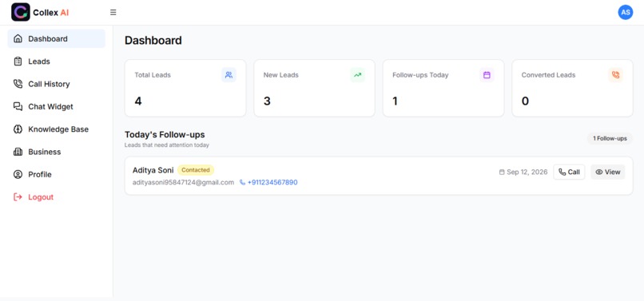
Task: Click 'Leads that need attention today' subtitle
Action: [167, 145]
